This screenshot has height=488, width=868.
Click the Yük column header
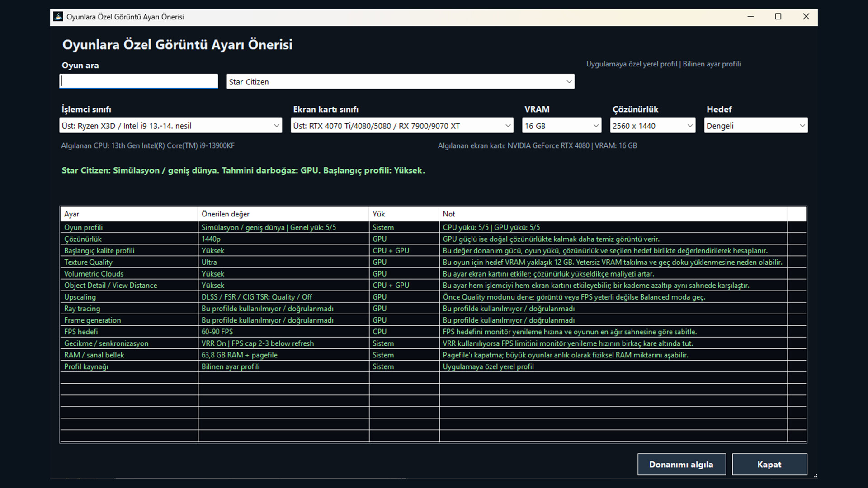404,214
